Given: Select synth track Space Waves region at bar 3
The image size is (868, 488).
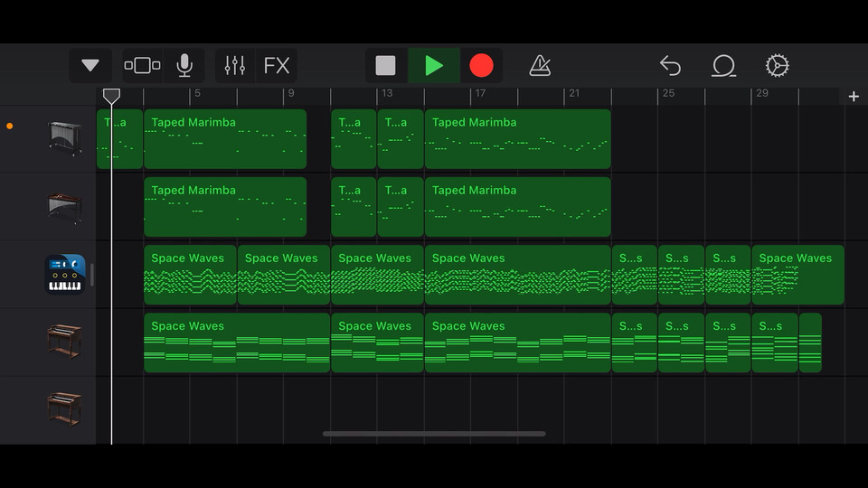Looking at the screenshot, I should coord(190,275).
